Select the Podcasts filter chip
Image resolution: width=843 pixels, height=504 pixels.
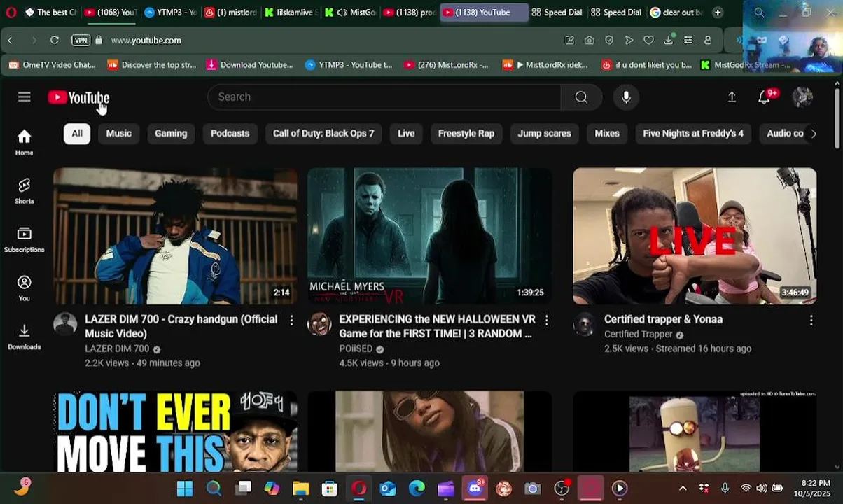point(230,134)
